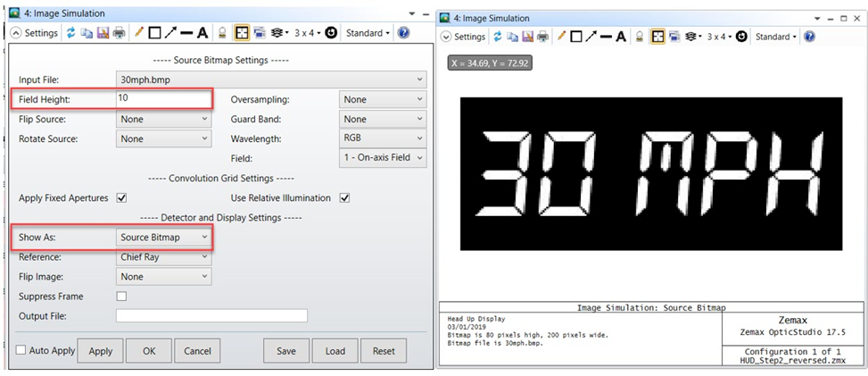Click the blue help icon in left window toolbar
This screenshot has width=868, height=376.
(x=403, y=33)
